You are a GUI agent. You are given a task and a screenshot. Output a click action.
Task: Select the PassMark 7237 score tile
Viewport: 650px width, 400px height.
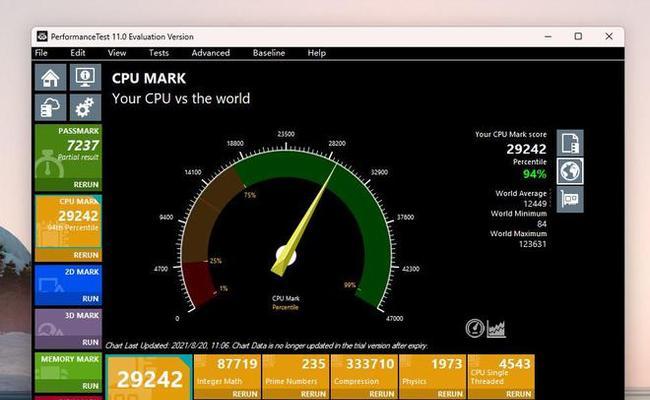coord(68,158)
